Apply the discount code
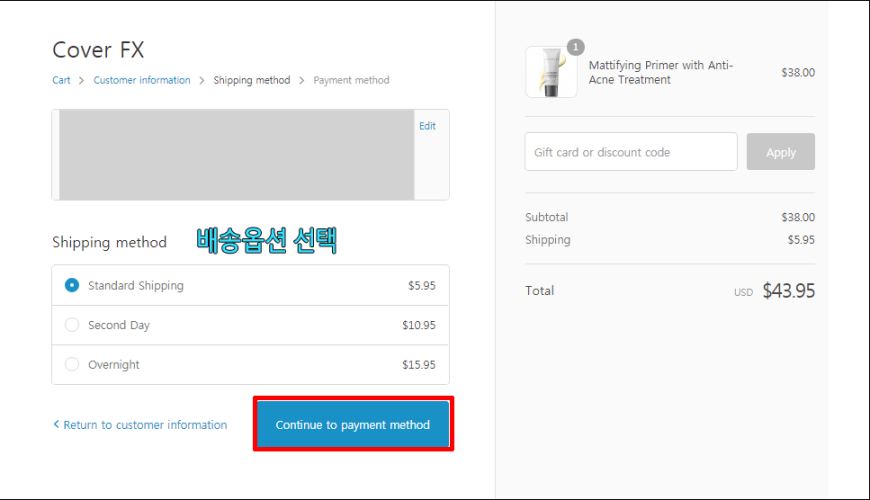Viewport: 870px width, 500px height. tap(781, 151)
